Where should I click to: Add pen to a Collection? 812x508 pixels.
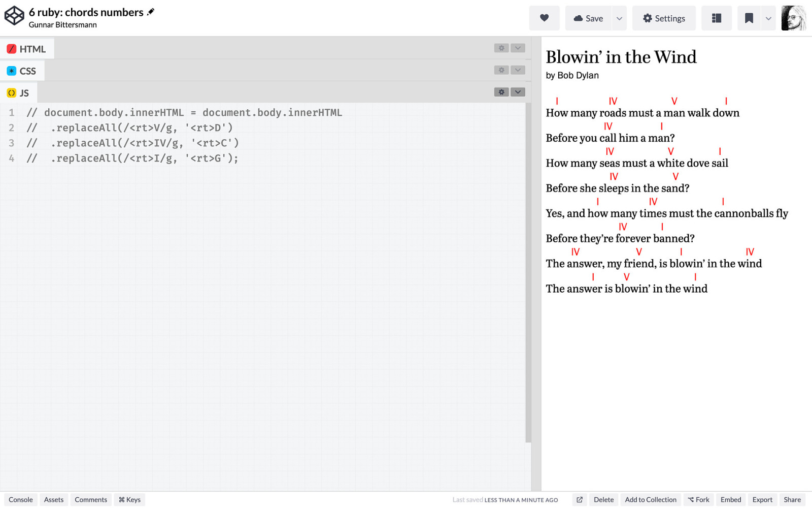click(x=651, y=499)
